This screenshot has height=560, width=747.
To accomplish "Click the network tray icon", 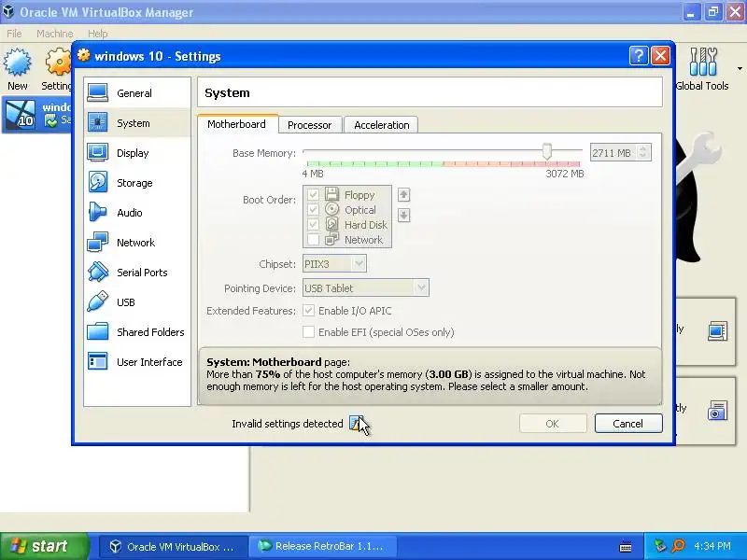I will [660, 546].
